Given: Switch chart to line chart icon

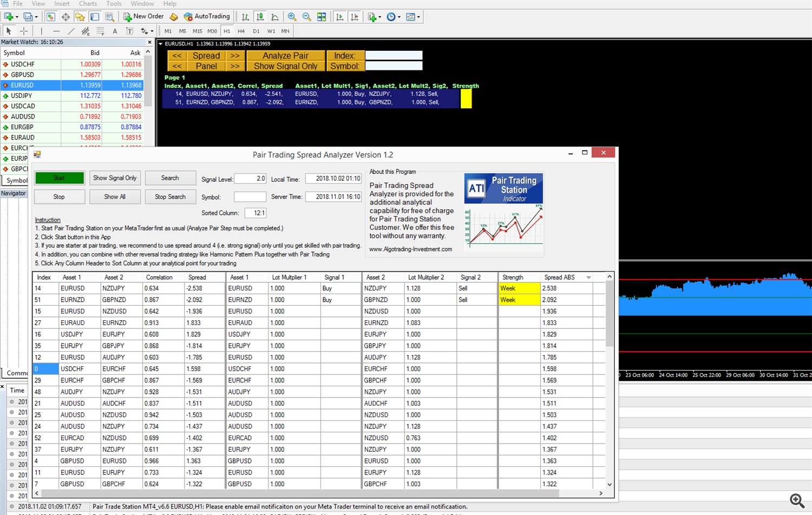Looking at the screenshot, I should coord(275,17).
